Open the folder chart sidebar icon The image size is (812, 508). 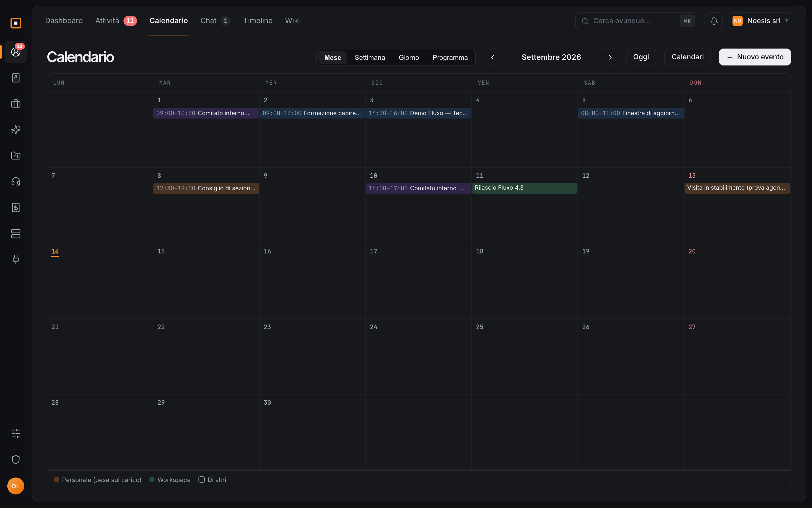tap(16, 156)
